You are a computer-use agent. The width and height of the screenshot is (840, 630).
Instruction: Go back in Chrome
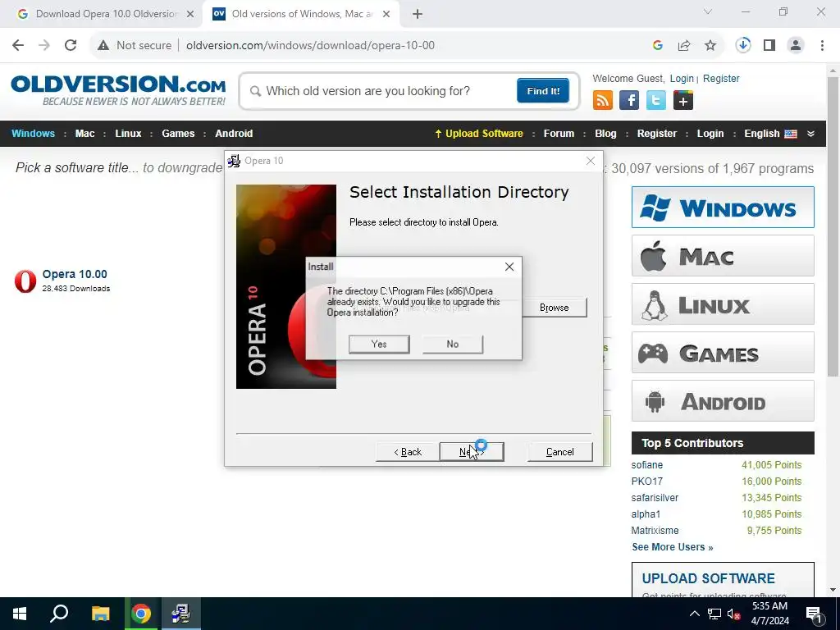(x=18, y=46)
